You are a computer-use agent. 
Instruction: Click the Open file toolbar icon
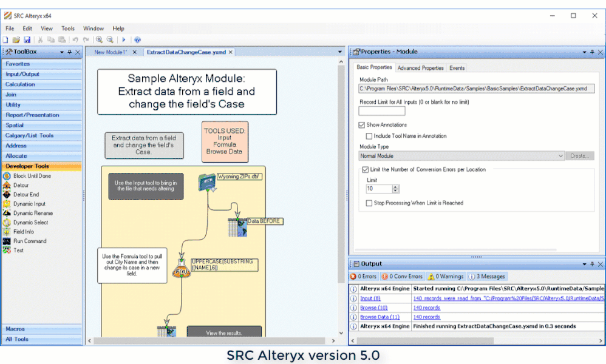[16, 40]
